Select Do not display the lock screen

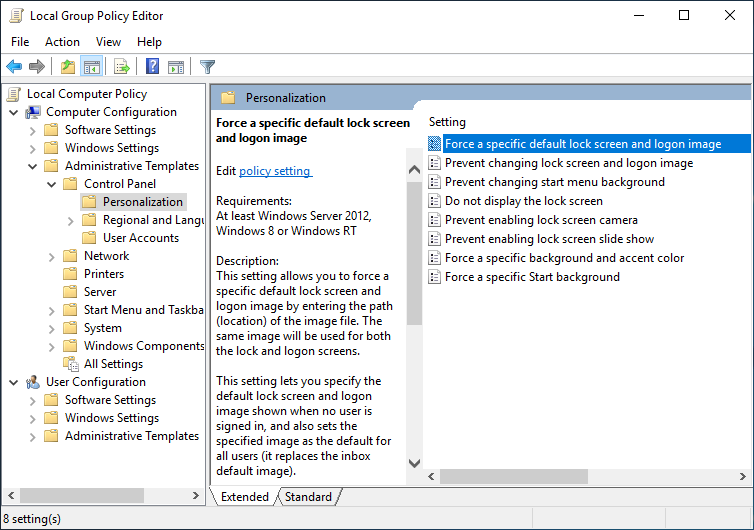coord(523,201)
